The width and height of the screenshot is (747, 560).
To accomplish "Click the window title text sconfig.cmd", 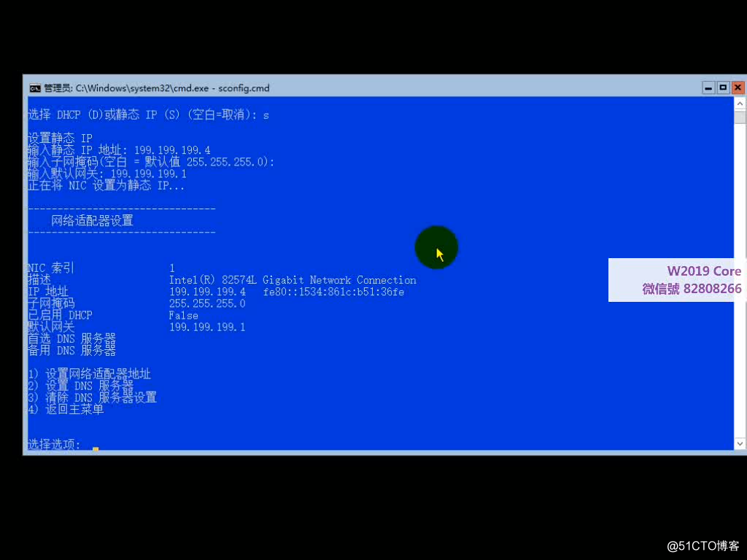I will tap(244, 88).
